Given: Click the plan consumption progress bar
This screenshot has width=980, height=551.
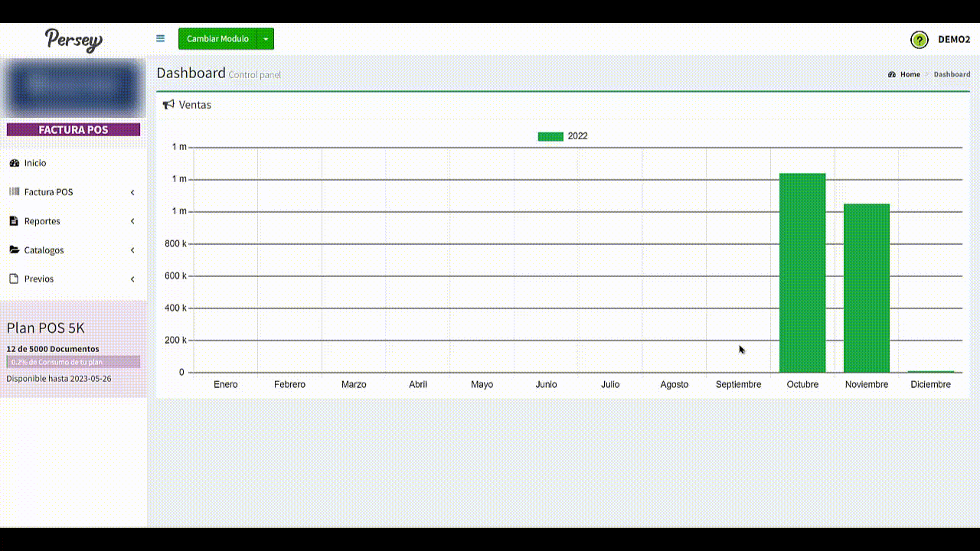Looking at the screenshot, I should (73, 362).
